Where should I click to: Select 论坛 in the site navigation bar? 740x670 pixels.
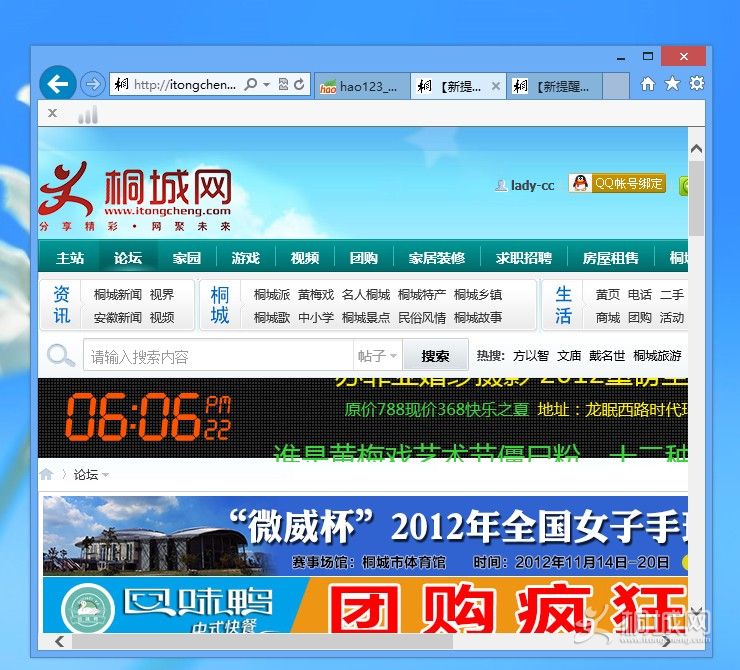click(128, 258)
